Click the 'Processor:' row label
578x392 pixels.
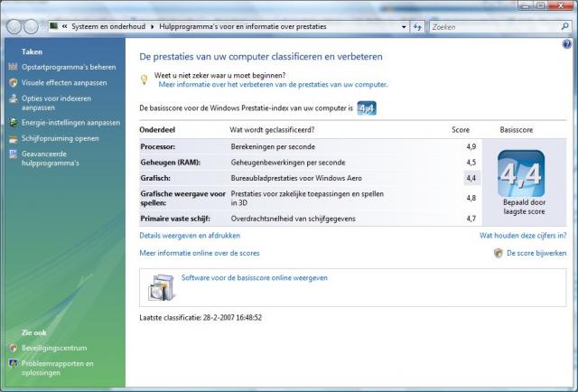click(158, 146)
